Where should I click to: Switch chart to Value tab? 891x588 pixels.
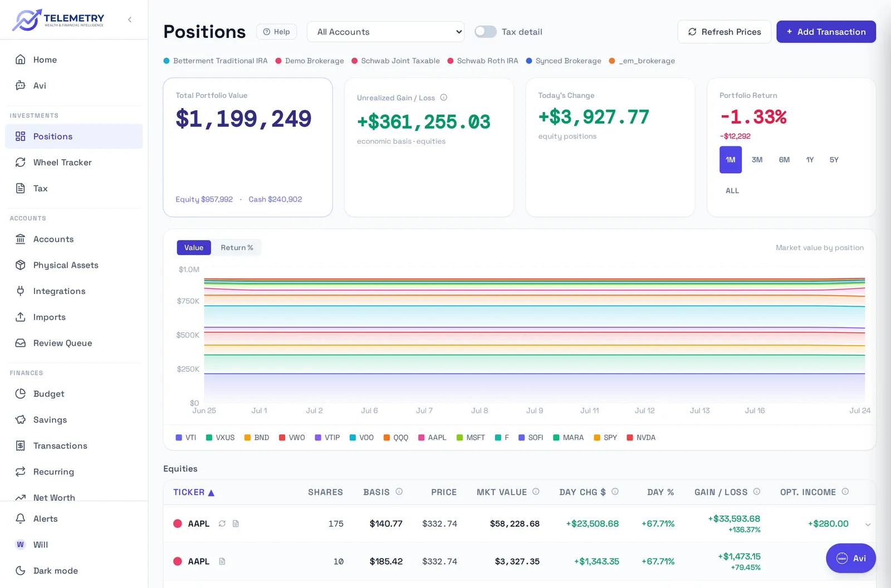click(194, 247)
